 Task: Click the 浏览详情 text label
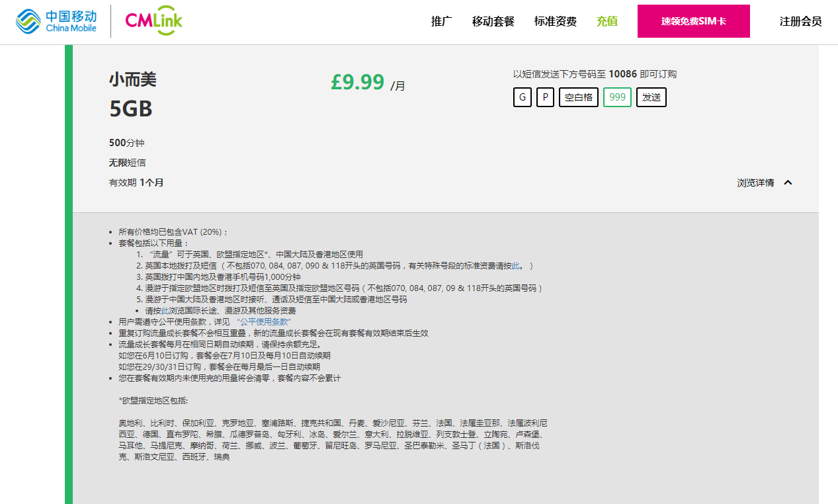755,183
